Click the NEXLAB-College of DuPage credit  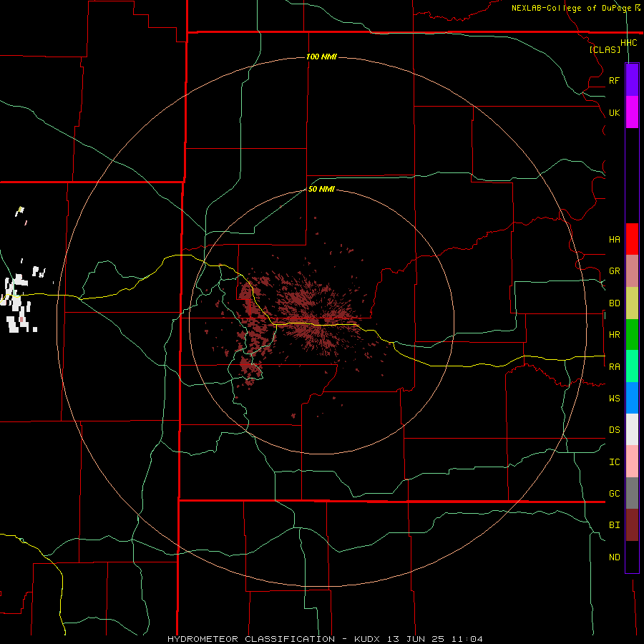[571, 8]
